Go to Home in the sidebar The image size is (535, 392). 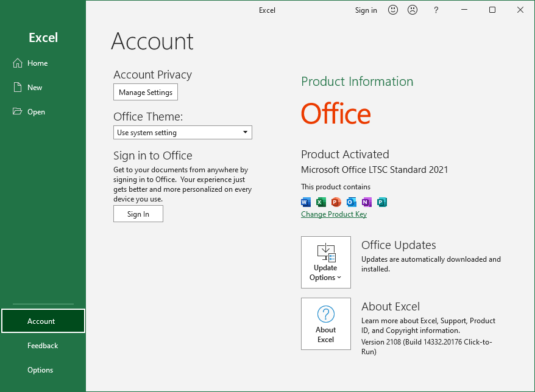(x=43, y=63)
